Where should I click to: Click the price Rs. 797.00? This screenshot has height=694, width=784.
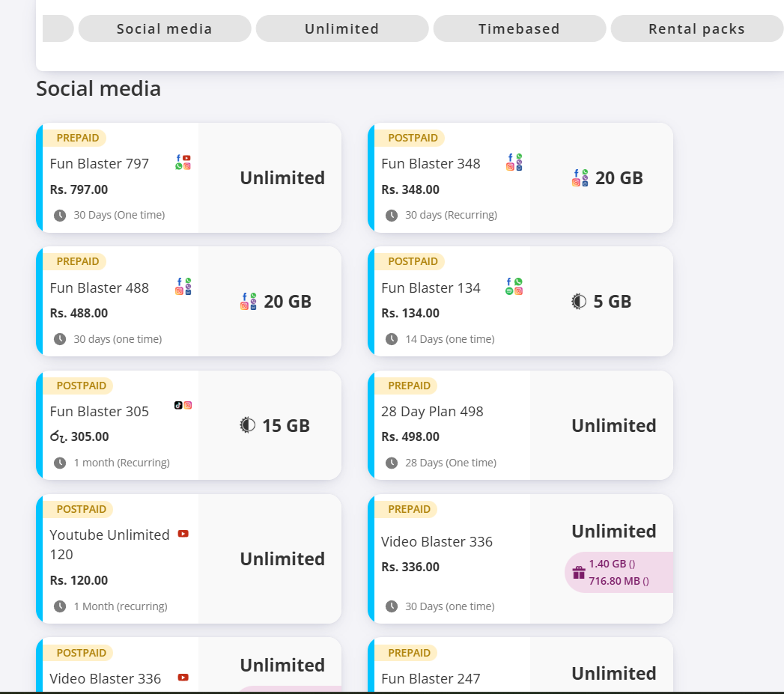[79, 189]
